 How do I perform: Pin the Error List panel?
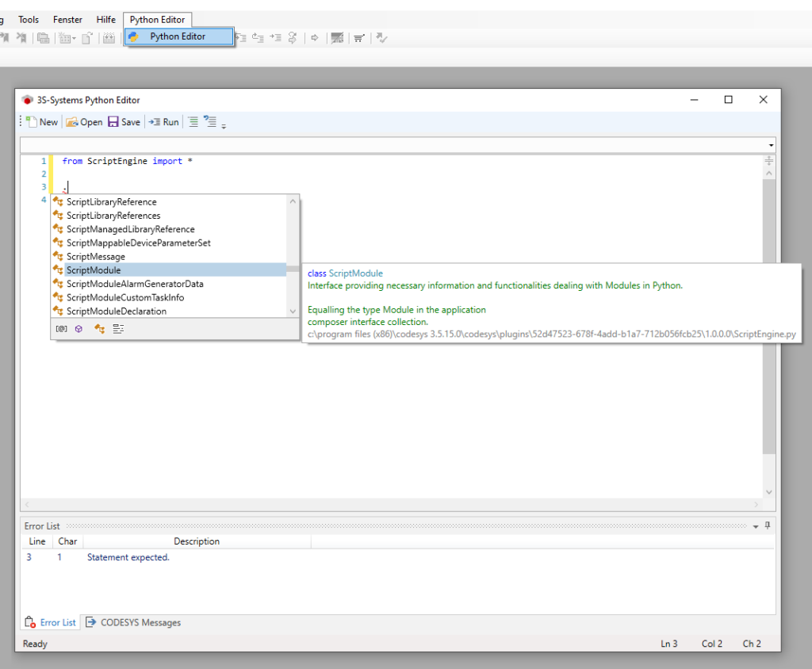(767, 526)
